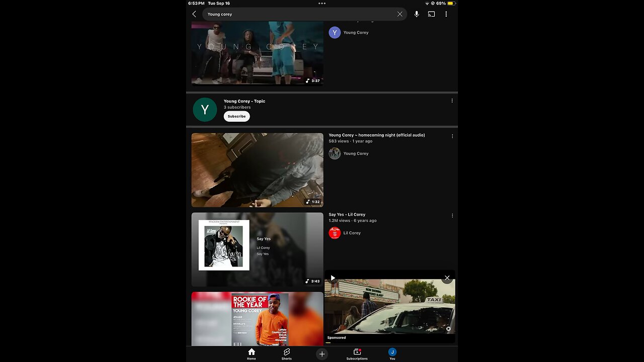Click the '583 views · 1 year ago' text

click(351, 141)
